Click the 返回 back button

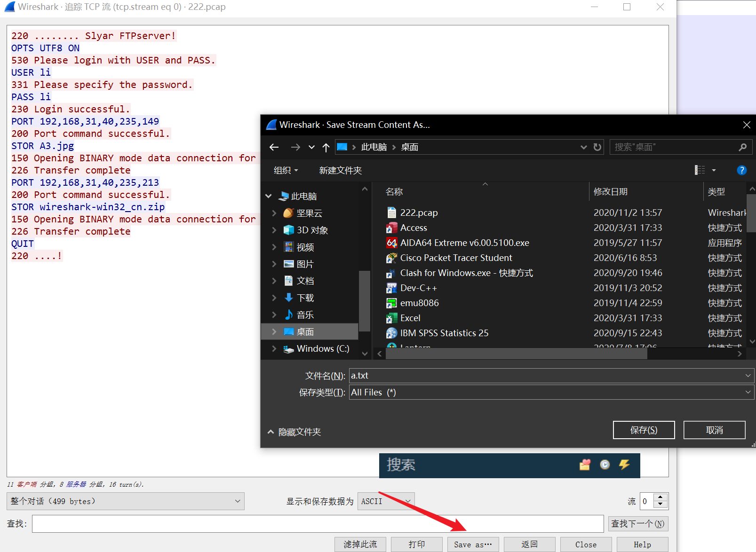click(x=530, y=544)
